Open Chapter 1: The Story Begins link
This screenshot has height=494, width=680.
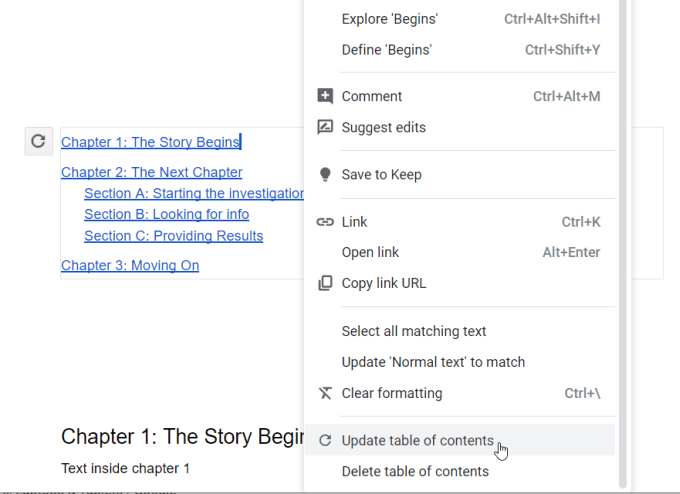pyautogui.click(x=150, y=142)
